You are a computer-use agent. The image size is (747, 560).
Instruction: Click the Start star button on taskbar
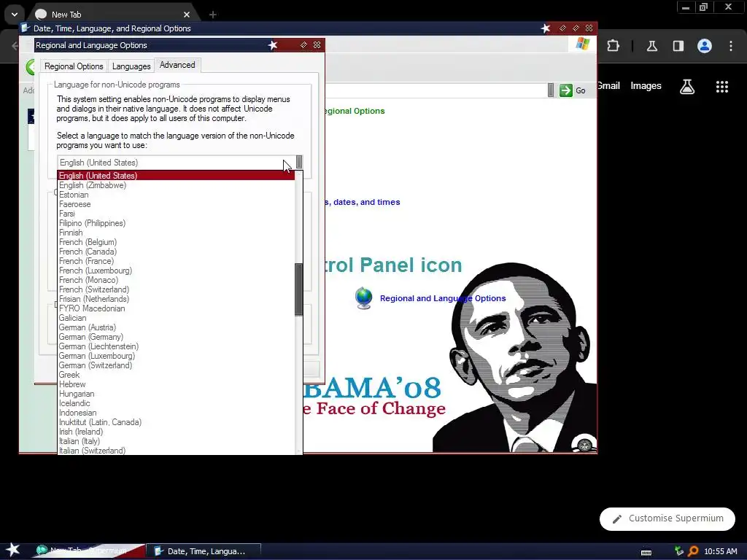tap(12, 550)
